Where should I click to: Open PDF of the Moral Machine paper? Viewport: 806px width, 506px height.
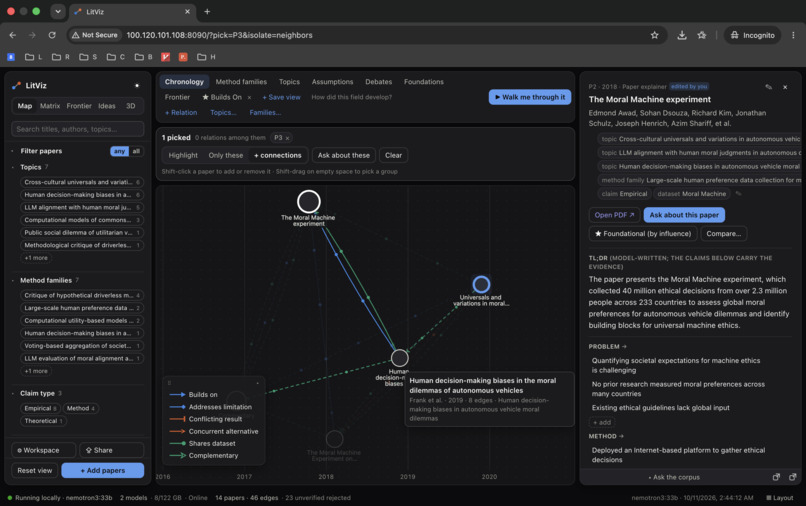(x=614, y=215)
